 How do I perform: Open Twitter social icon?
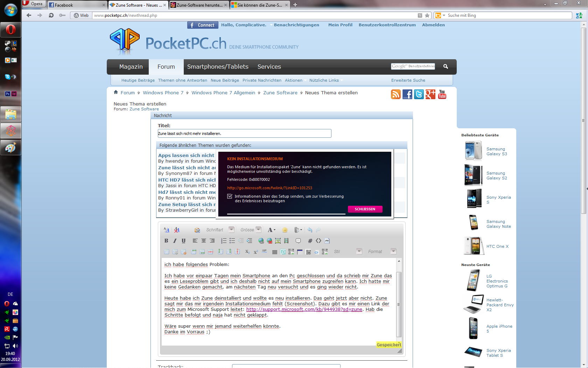tap(419, 94)
